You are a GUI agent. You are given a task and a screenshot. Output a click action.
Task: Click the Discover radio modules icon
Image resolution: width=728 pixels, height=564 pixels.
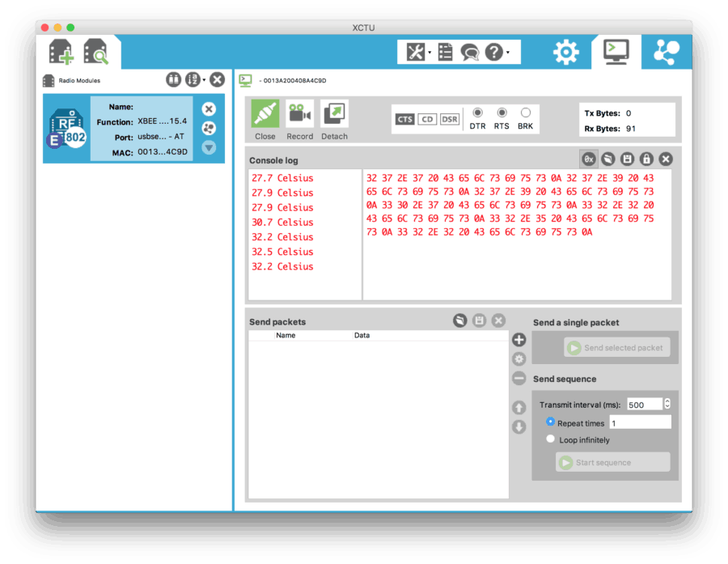tap(96, 53)
